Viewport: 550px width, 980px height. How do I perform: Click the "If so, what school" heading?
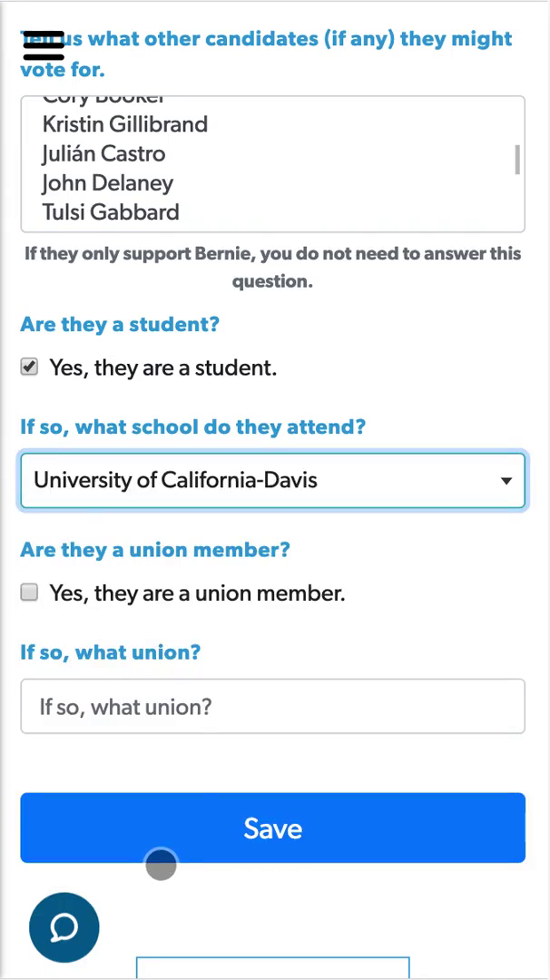coord(192,426)
